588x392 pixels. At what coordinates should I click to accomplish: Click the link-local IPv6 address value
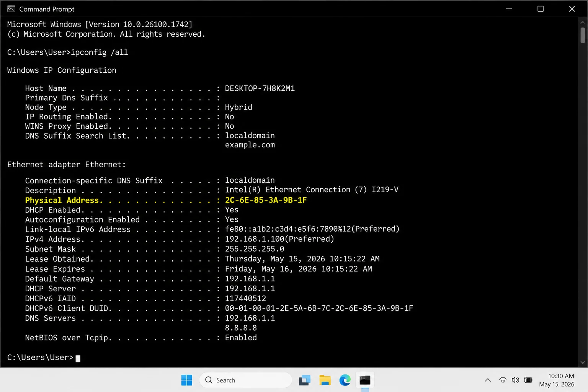(312, 229)
